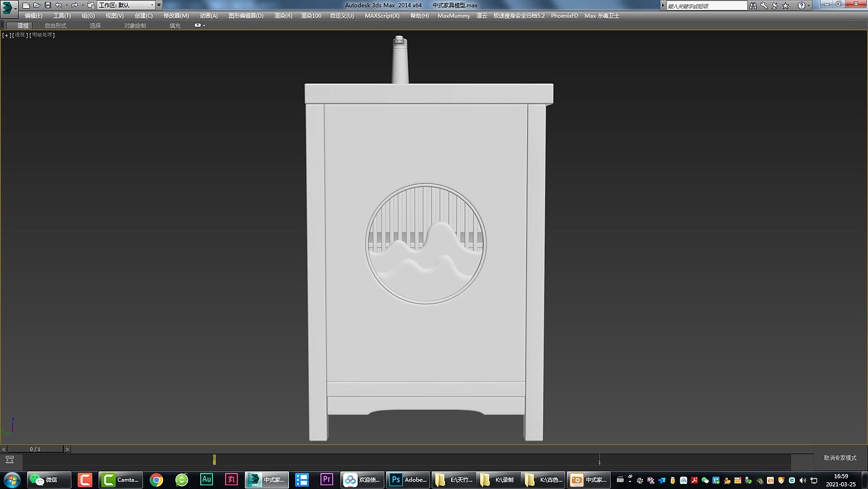Viewport: 868px width, 489px height.
Task: Click the binoculars search icon
Action: pyautogui.click(x=753, y=6)
